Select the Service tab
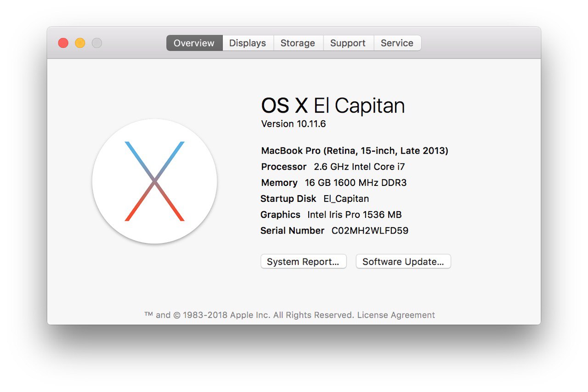 click(x=397, y=43)
